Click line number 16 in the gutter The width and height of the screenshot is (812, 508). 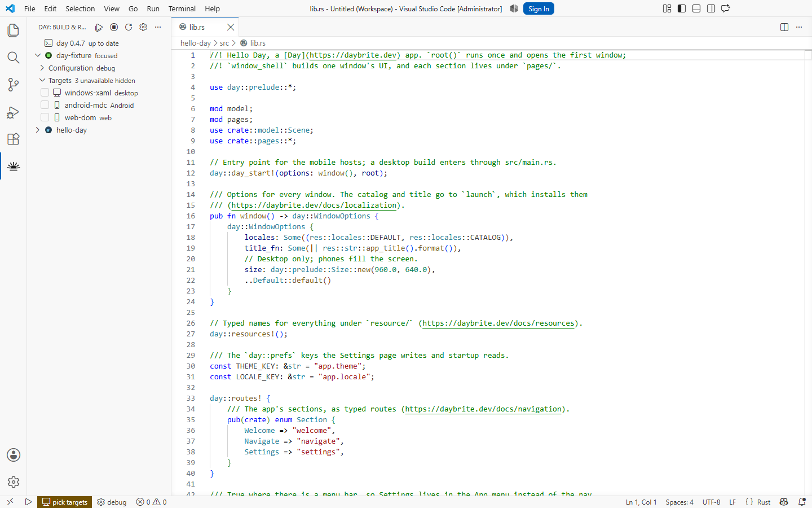[x=191, y=216]
